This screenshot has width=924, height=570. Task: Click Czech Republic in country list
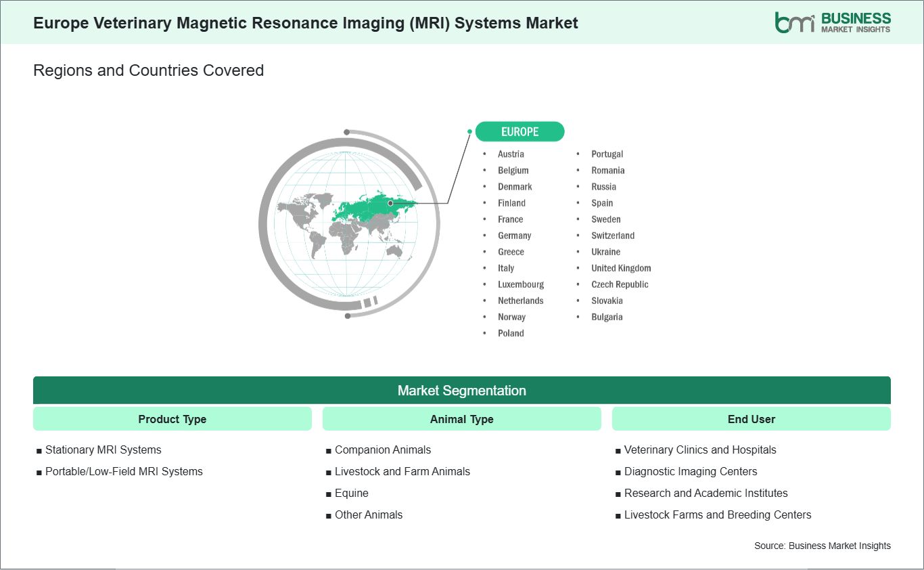click(x=620, y=284)
